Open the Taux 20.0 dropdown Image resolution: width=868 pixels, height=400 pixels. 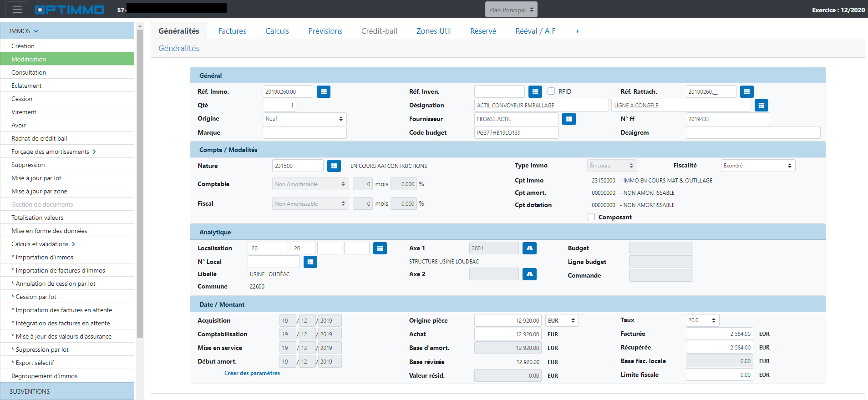click(702, 320)
